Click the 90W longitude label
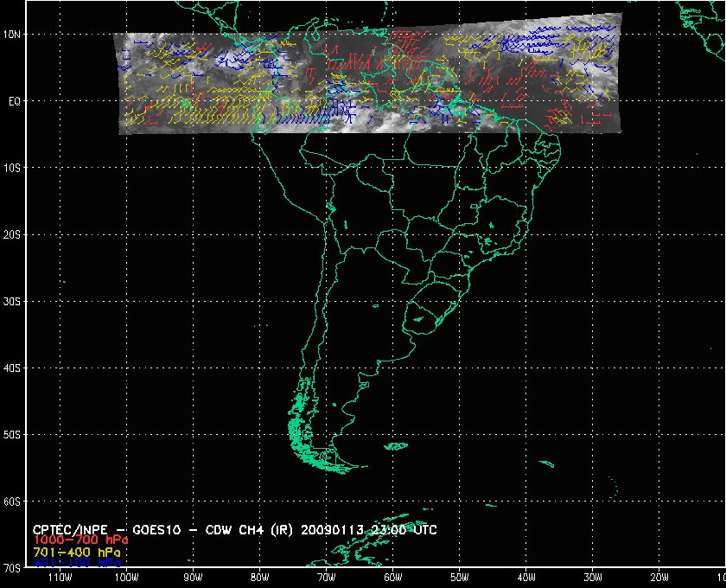 tap(193, 578)
